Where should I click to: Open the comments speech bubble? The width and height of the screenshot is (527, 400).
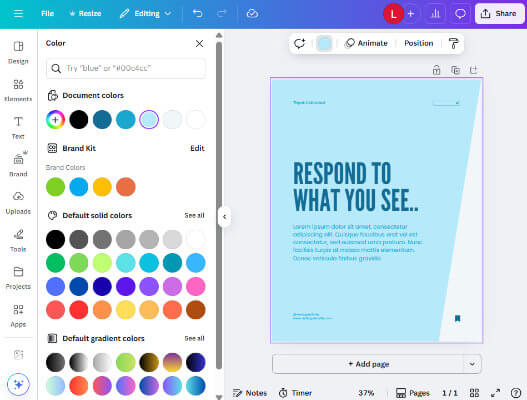tap(460, 14)
